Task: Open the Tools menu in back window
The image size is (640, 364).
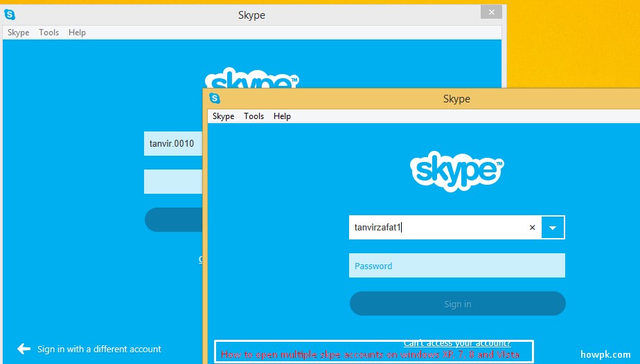Action: click(x=49, y=33)
